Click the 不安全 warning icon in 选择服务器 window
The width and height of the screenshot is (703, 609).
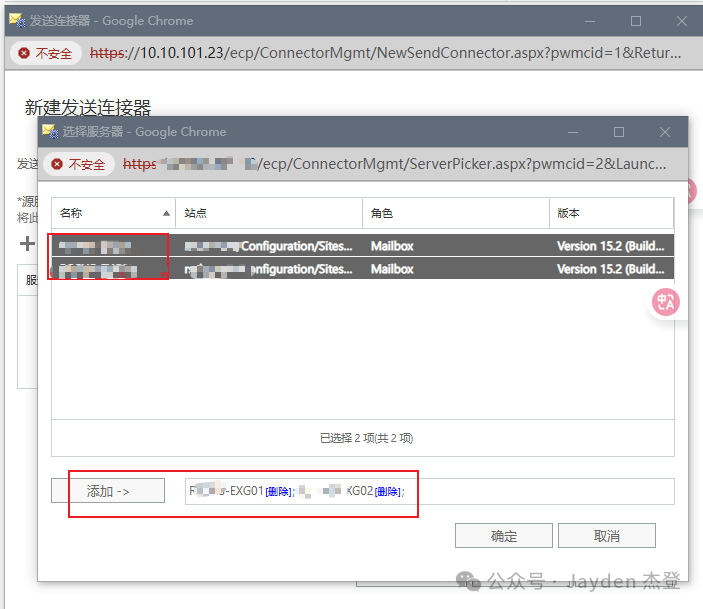(x=58, y=165)
